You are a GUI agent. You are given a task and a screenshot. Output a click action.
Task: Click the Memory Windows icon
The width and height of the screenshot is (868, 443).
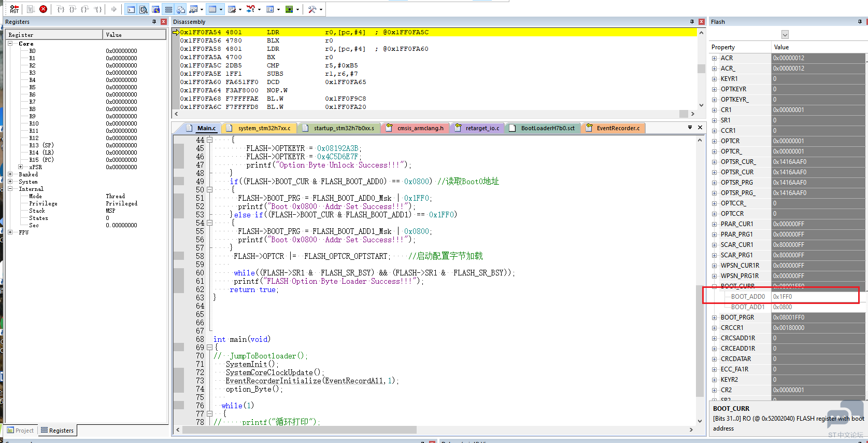point(212,9)
